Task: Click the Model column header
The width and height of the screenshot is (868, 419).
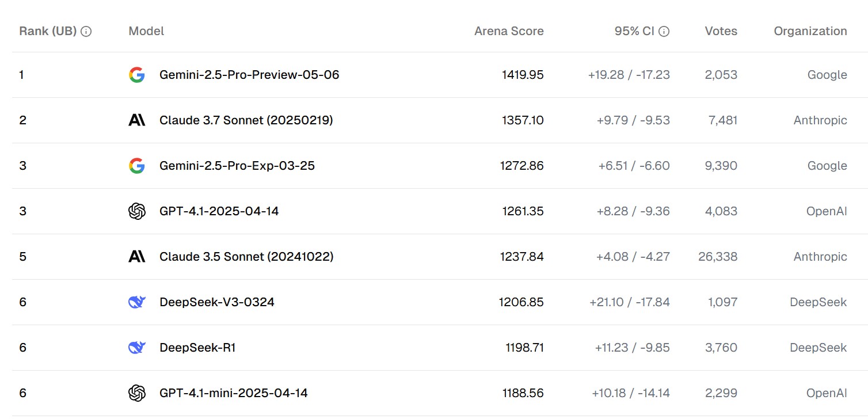Action: click(146, 31)
